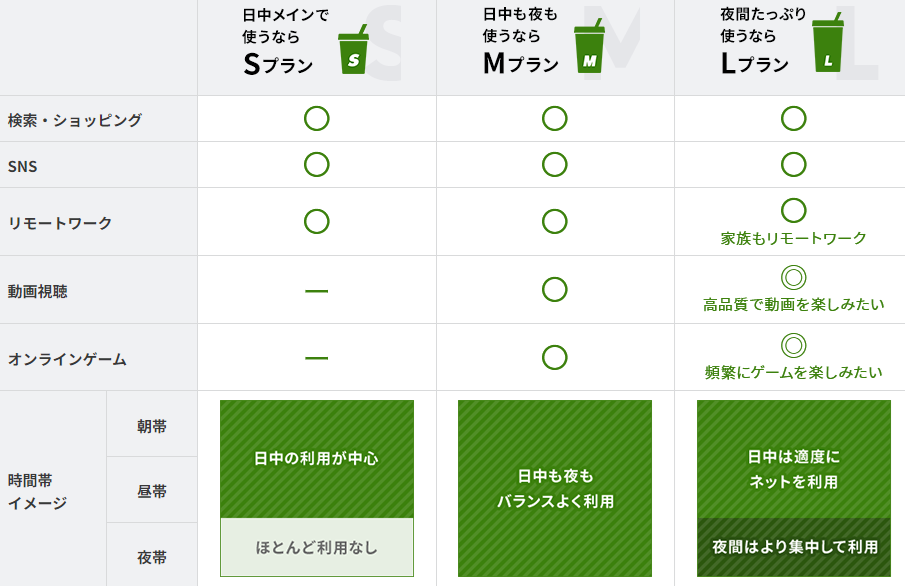Click the 家族もリモートワーク green text
The width and height of the screenshot is (905, 586).
[x=794, y=238]
